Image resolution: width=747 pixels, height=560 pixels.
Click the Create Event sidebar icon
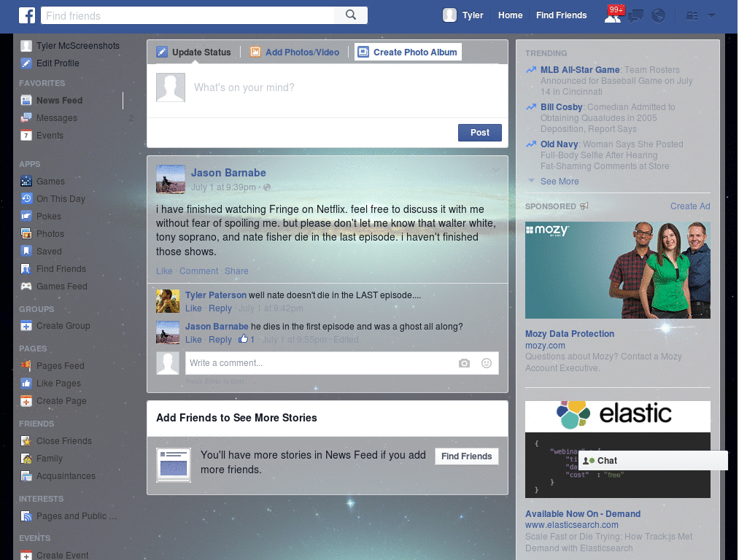pos(26,555)
